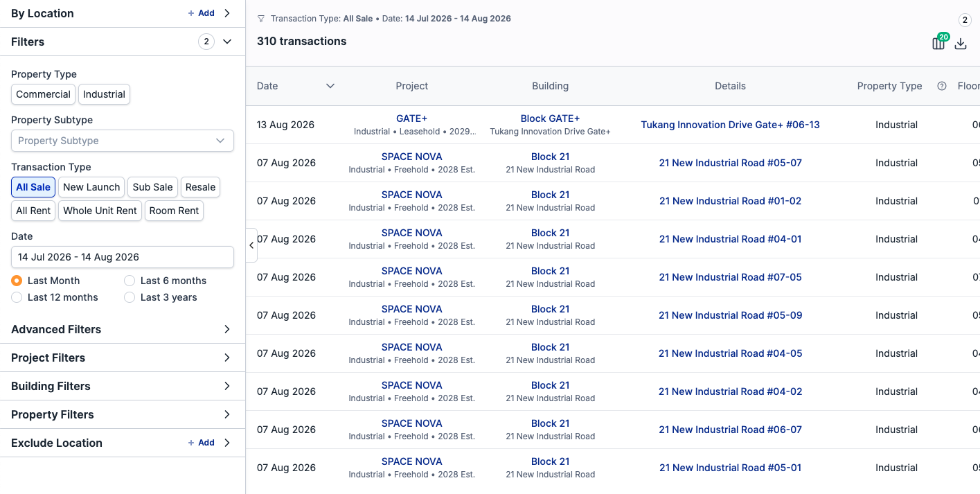Collapse the Filters section chevron

(x=227, y=42)
